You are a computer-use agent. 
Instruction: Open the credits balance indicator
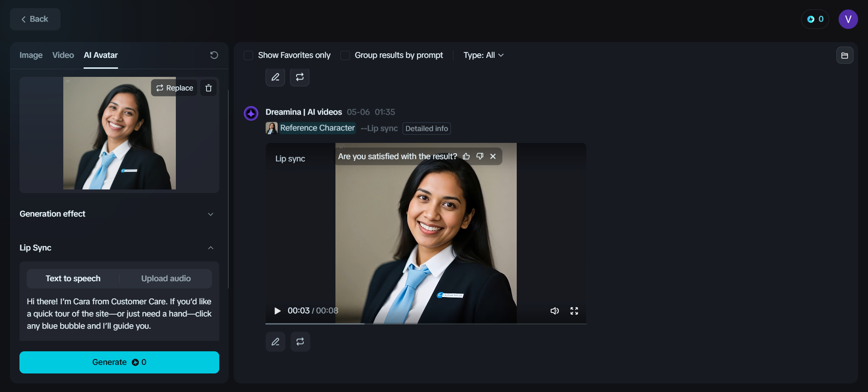(x=815, y=19)
